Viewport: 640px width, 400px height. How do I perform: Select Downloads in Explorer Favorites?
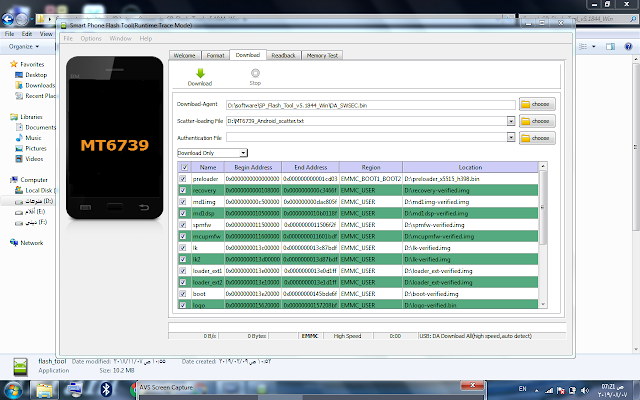(x=35, y=85)
